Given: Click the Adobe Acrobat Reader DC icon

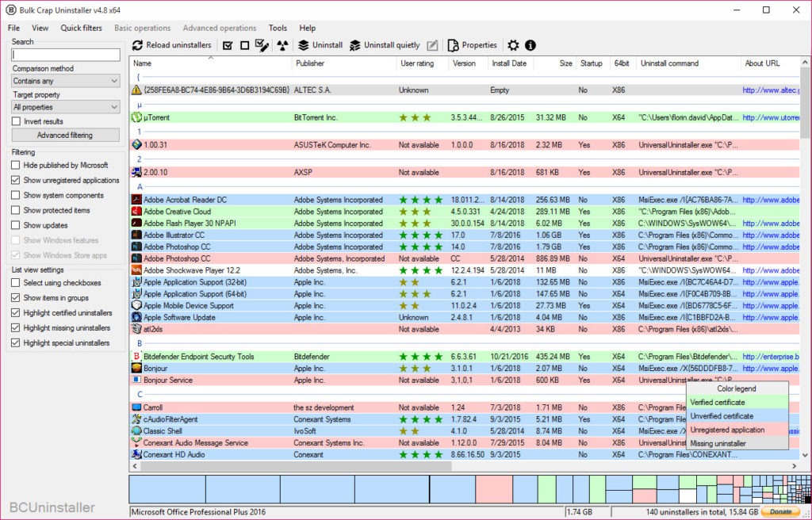Looking at the screenshot, I should [136, 200].
